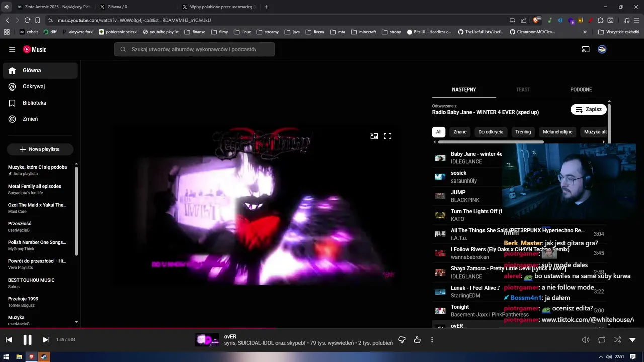Go back in the browser

coord(7,20)
